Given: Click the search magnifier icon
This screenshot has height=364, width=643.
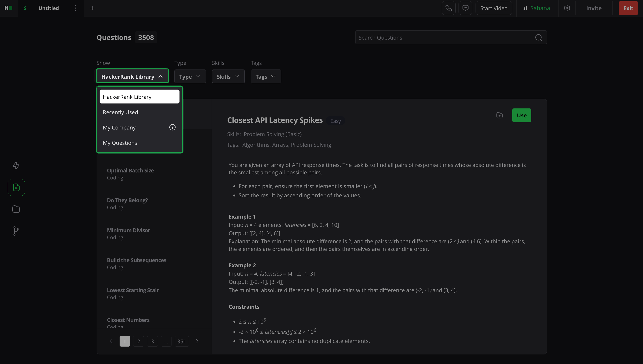Looking at the screenshot, I should tap(538, 37).
